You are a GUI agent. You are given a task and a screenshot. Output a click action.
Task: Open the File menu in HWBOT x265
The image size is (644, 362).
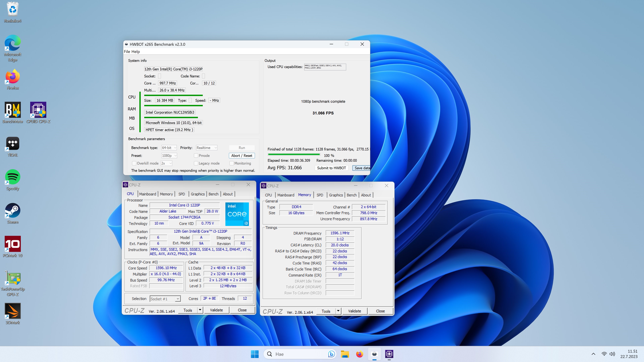tap(127, 51)
